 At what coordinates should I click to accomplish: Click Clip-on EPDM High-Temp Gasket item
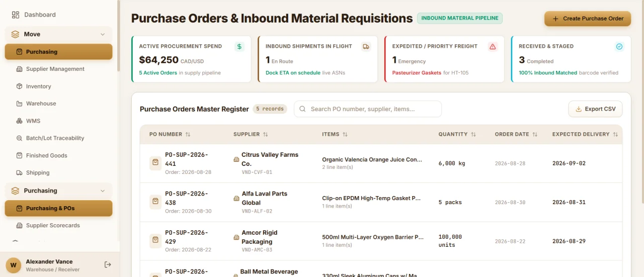tap(371, 199)
